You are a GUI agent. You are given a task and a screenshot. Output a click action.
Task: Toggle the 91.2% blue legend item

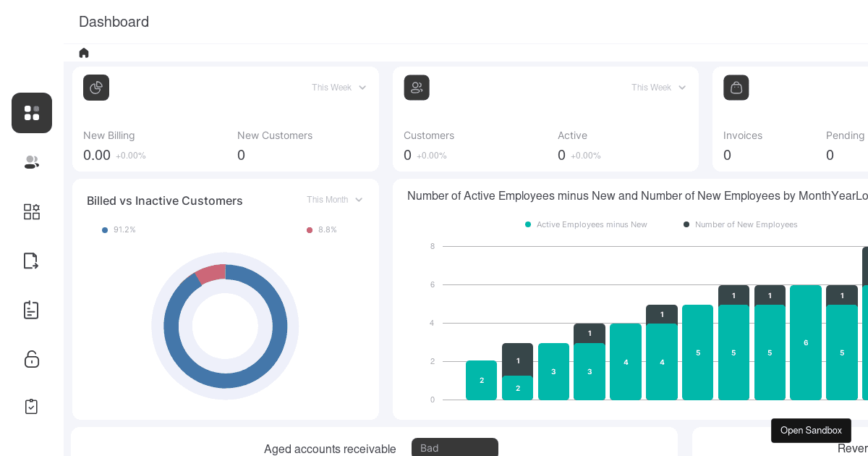click(119, 229)
